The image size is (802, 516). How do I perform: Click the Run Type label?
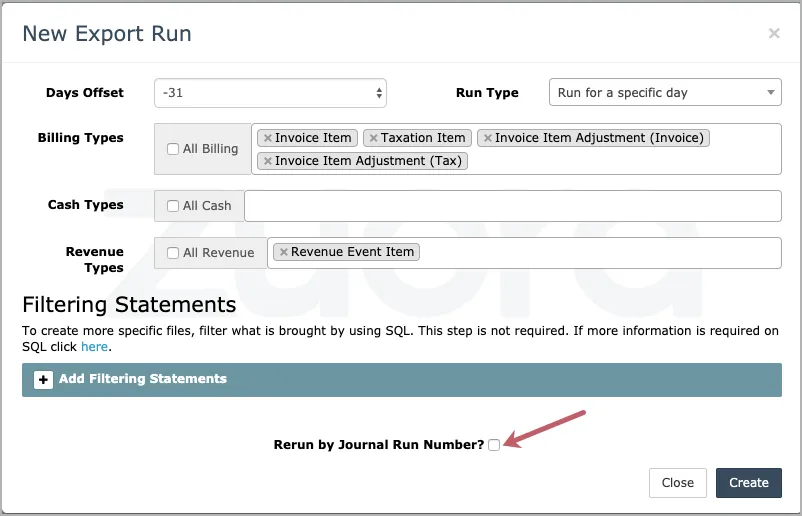click(x=487, y=93)
